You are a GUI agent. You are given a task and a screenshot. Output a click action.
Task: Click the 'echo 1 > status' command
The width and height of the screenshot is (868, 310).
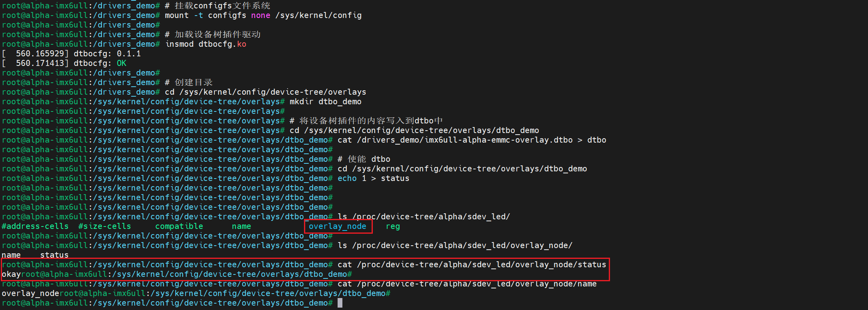(373, 179)
